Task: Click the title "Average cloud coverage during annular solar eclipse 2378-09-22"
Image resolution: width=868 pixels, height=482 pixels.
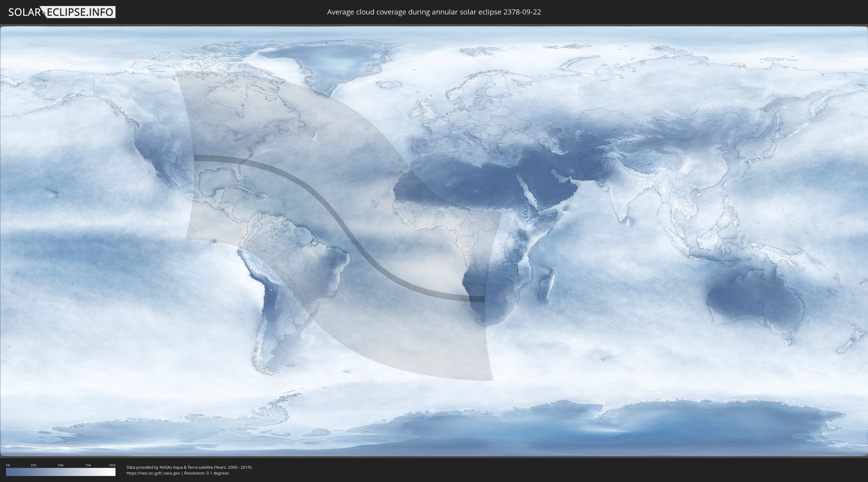Action: click(434, 12)
